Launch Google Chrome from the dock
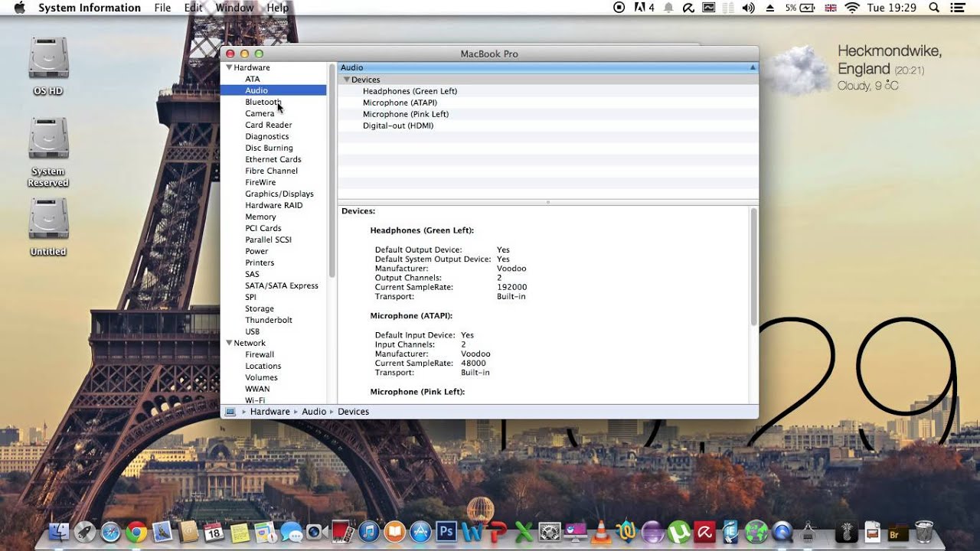 click(136, 532)
